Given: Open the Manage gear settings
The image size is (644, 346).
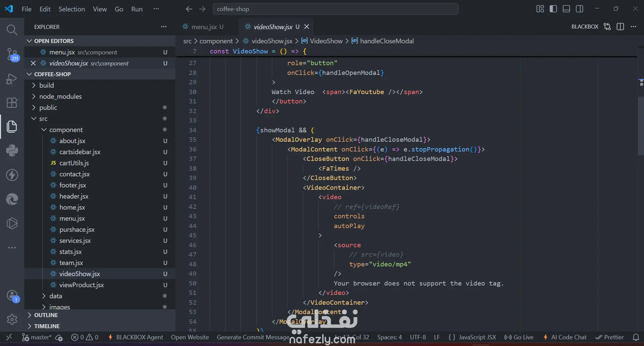Looking at the screenshot, I should pyautogui.click(x=12, y=319).
